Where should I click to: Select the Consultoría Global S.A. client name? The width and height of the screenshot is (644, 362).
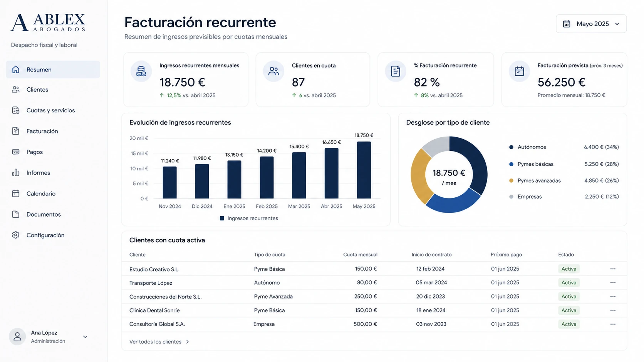(x=157, y=324)
